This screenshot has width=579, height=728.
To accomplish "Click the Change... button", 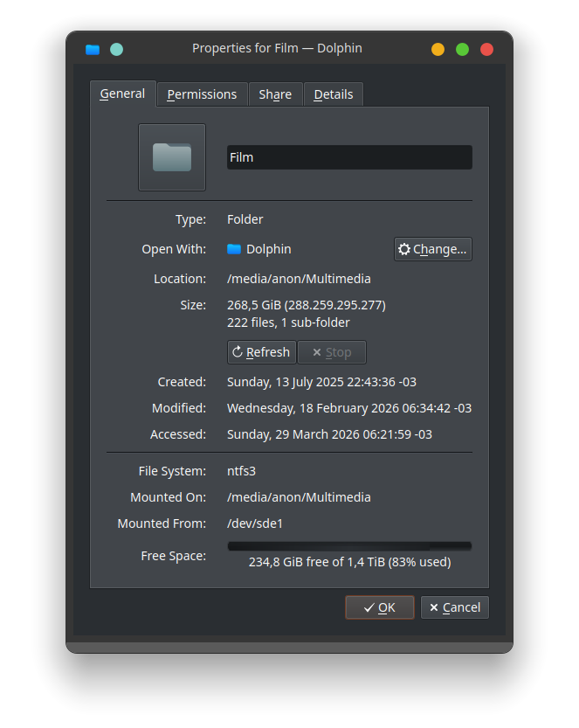I will coord(433,249).
